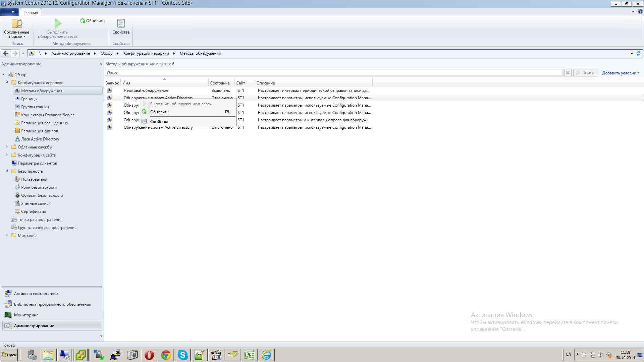Open Группы точек распространения node

(x=47, y=228)
